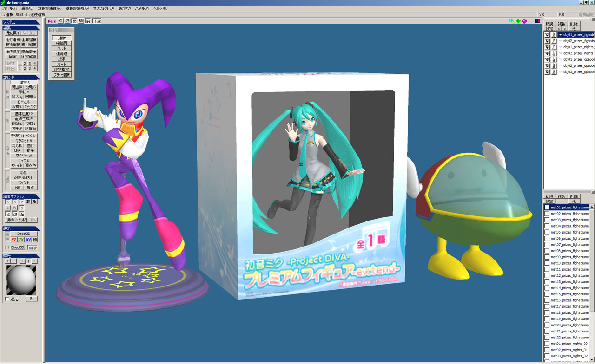Open the パネル(P) menu
Image resolution: width=595 pixels, height=364 pixels.
pyautogui.click(x=142, y=8)
